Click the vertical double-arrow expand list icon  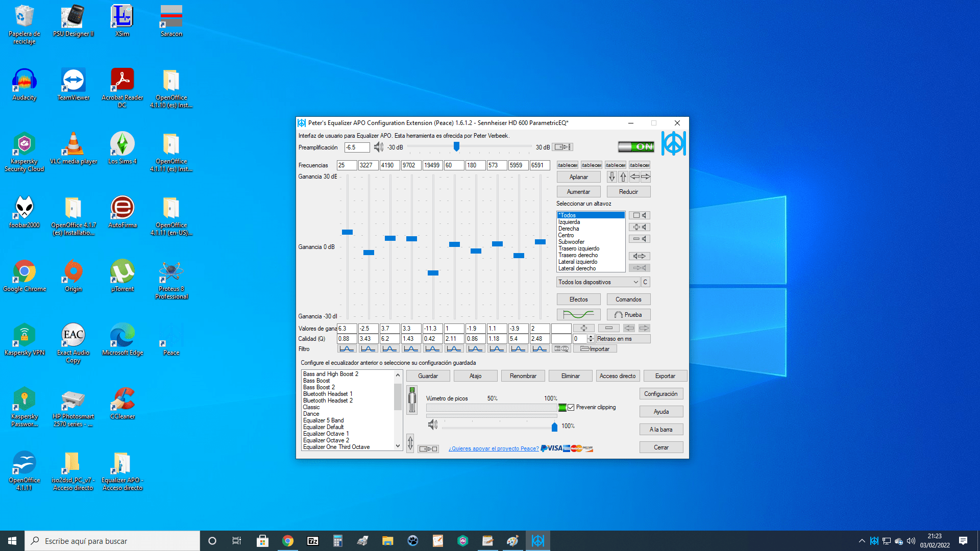click(410, 443)
